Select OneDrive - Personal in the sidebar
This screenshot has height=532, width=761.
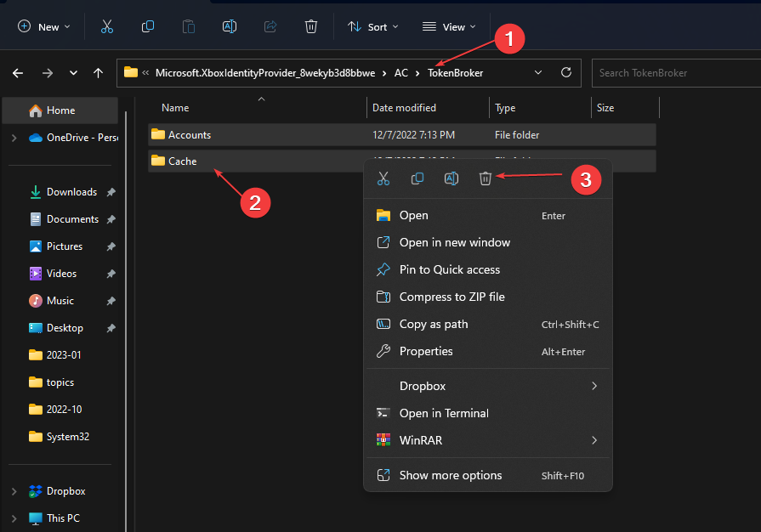click(x=73, y=138)
